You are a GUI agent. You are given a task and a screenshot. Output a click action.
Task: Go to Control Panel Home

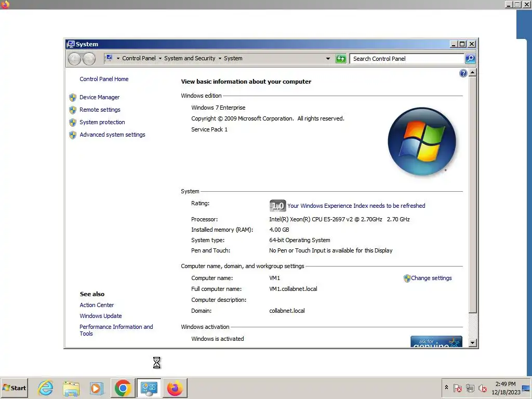click(104, 79)
